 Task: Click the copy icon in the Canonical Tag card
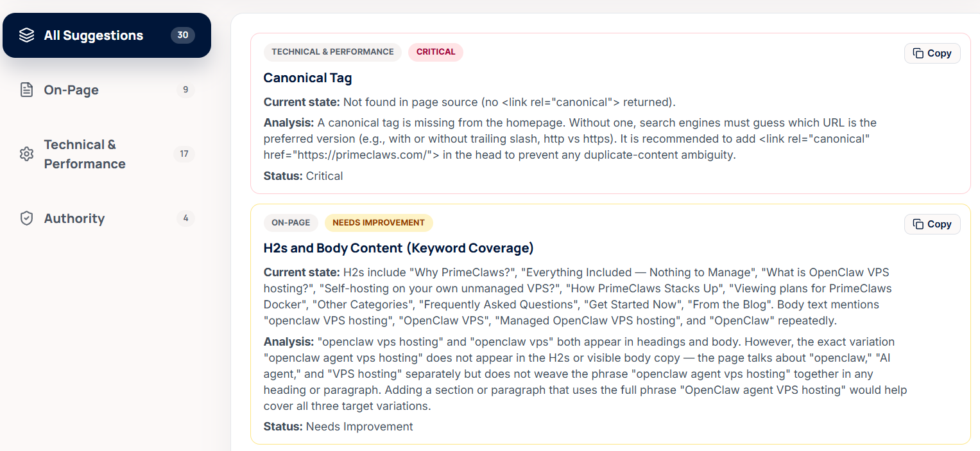918,53
